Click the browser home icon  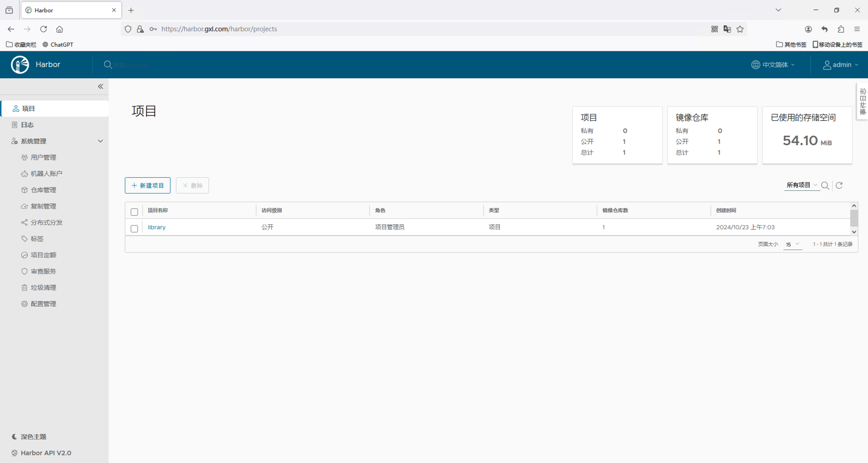[x=59, y=29]
